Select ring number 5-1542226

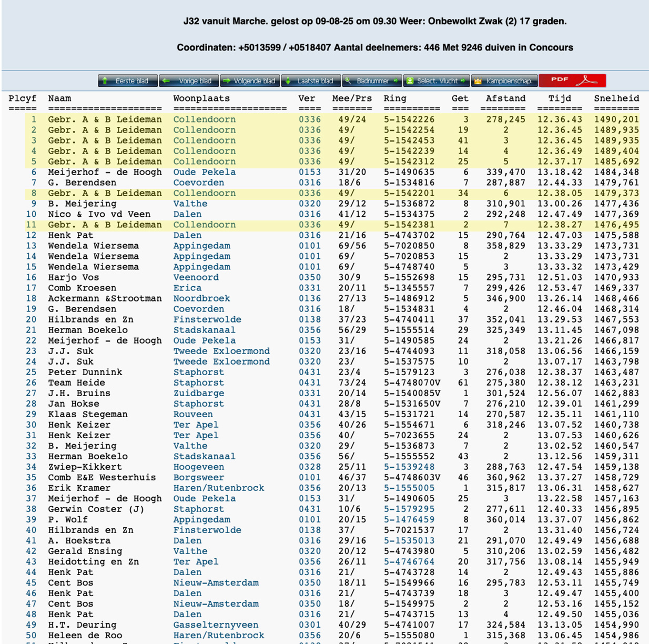pos(409,119)
